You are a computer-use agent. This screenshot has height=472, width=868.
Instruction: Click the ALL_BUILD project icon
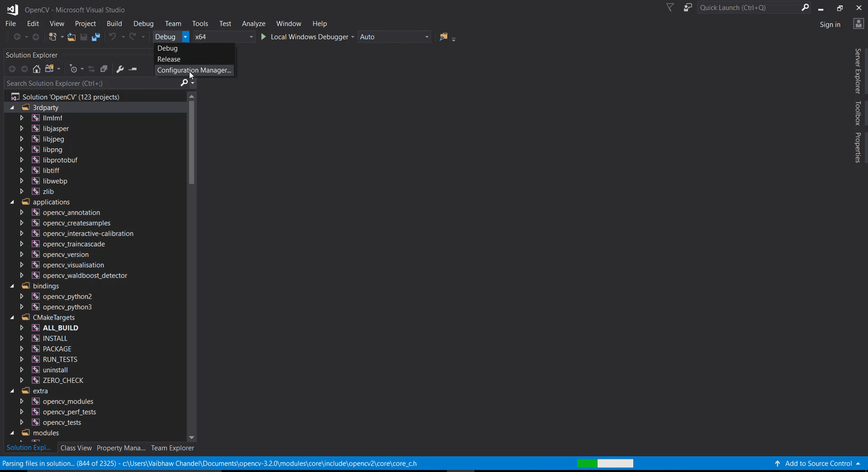(x=36, y=328)
